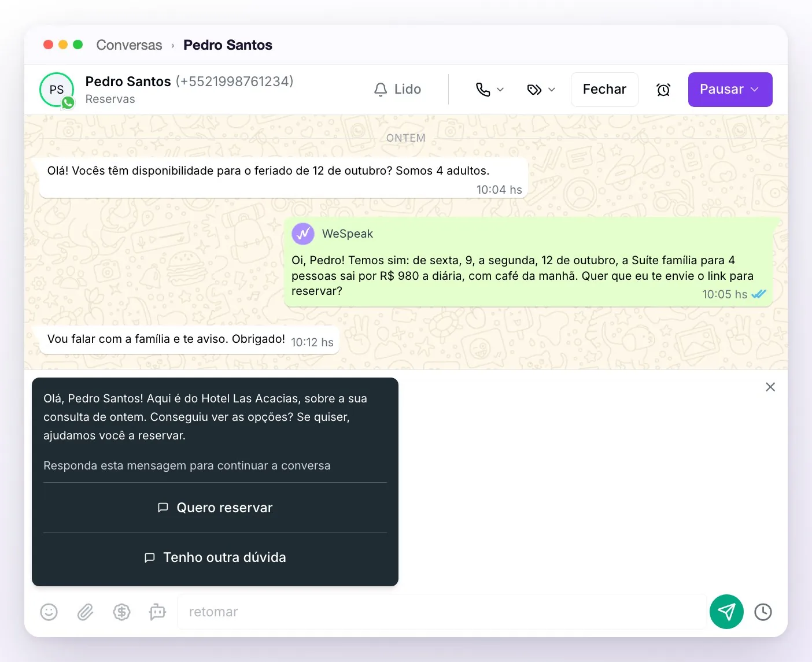Screen dimensions: 812x662
Task: Click the message about feriado de 12 de outubro
Action: [283, 178]
